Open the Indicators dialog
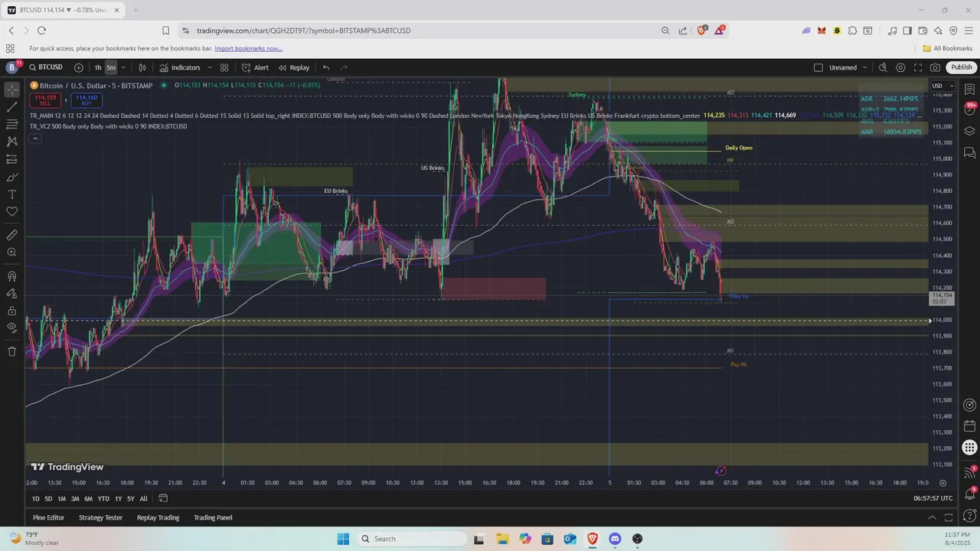The width and height of the screenshot is (980, 551). coord(180,67)
